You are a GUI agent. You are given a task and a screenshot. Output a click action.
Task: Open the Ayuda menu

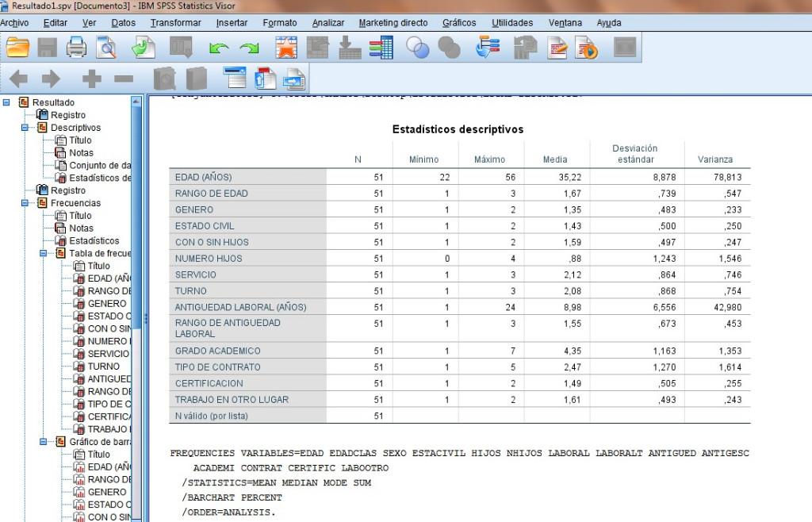(608, 23)
